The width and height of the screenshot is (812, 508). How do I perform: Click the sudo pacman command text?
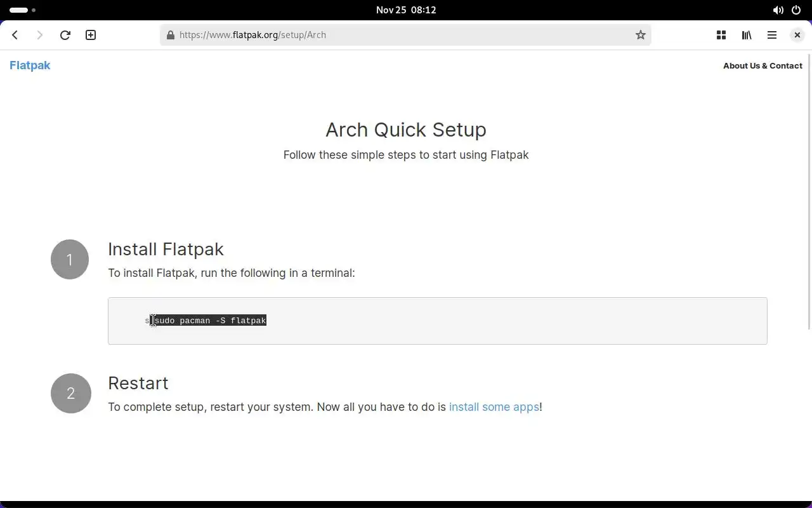pos(210,321)
